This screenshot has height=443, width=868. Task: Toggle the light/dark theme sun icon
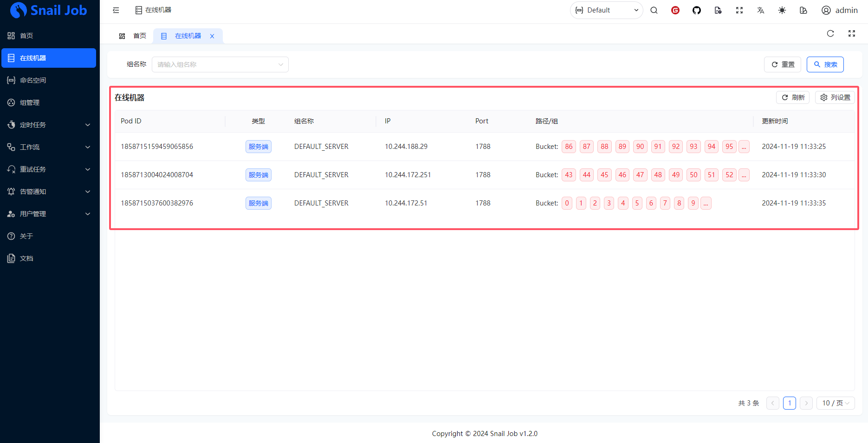(782, 10)
